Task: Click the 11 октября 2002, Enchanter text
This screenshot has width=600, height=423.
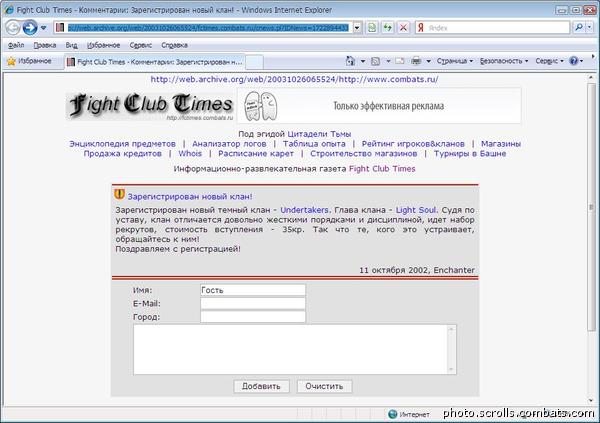Action: click(417, 270)
